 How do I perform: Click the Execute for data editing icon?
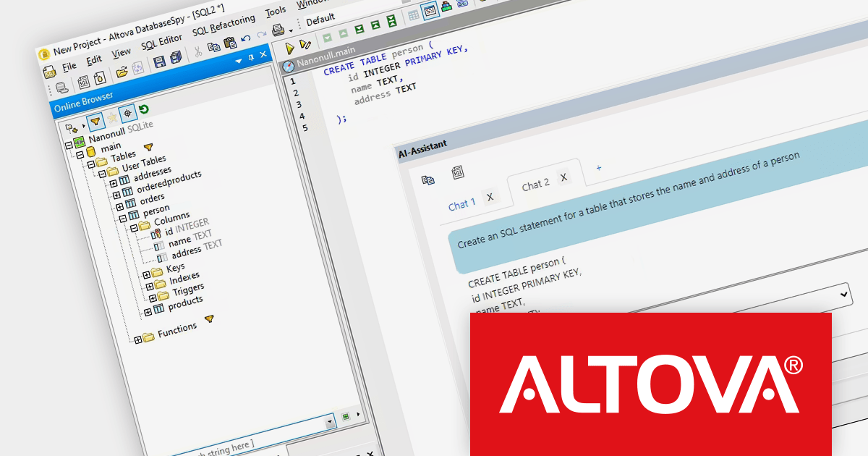click(x=306, y=46)
